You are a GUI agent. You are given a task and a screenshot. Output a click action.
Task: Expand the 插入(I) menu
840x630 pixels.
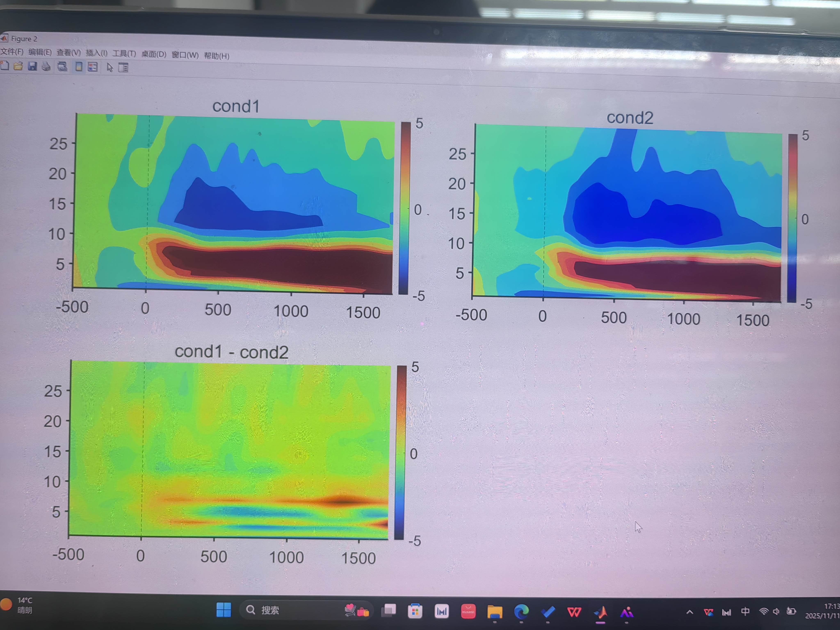96,53
